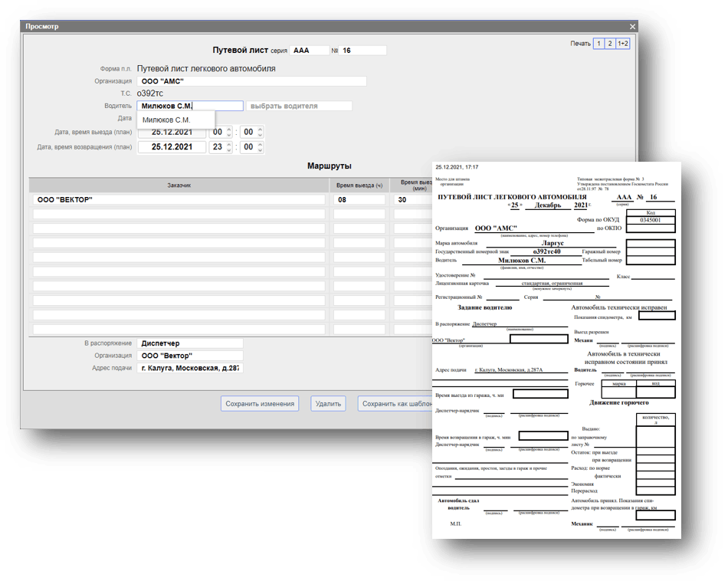The height and width of the screenshot is (581, 728).
Task: Edit the В распоряжение field with Диспетчер
Action: pos(190,343)
